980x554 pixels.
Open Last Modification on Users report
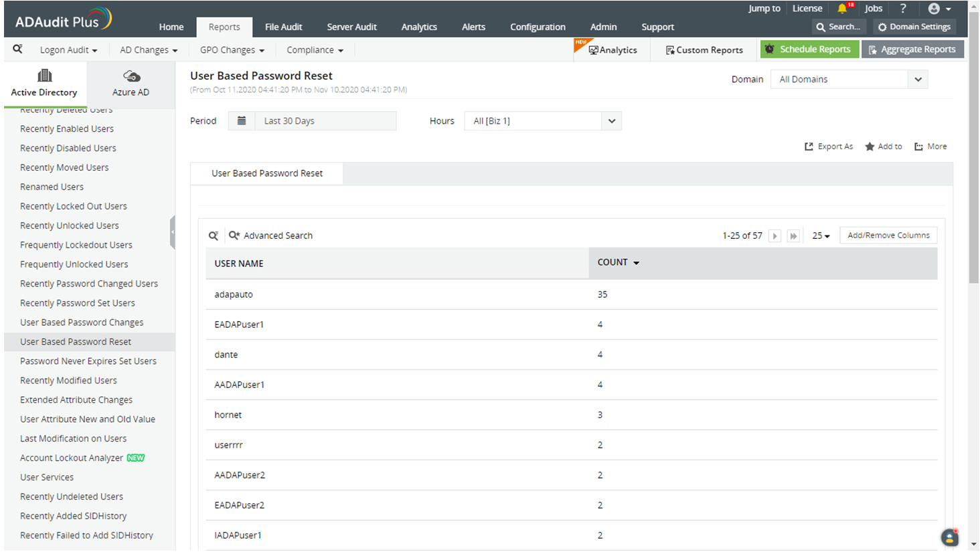[x=74, y=439]
